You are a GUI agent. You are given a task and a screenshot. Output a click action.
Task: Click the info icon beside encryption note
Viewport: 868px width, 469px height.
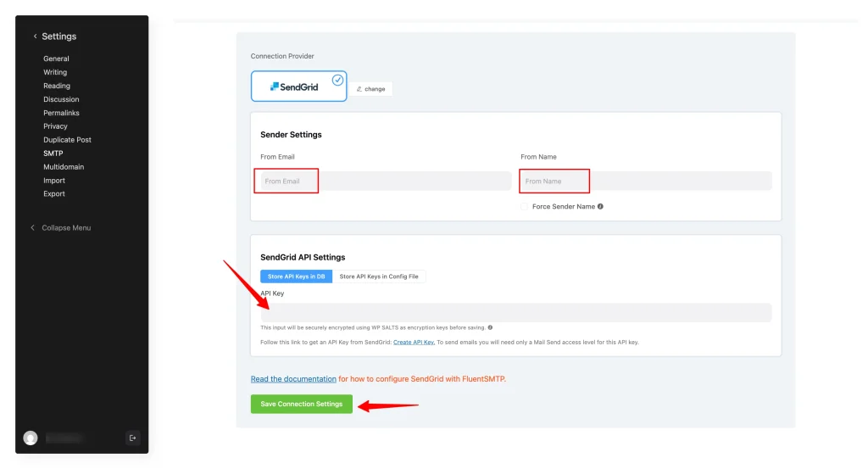pos(490,327)
